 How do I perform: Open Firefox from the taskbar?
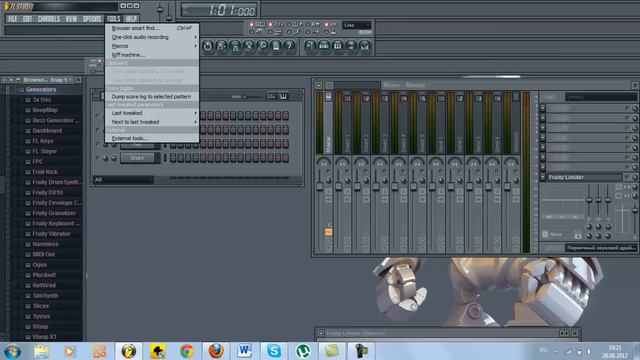pos(216,351)
